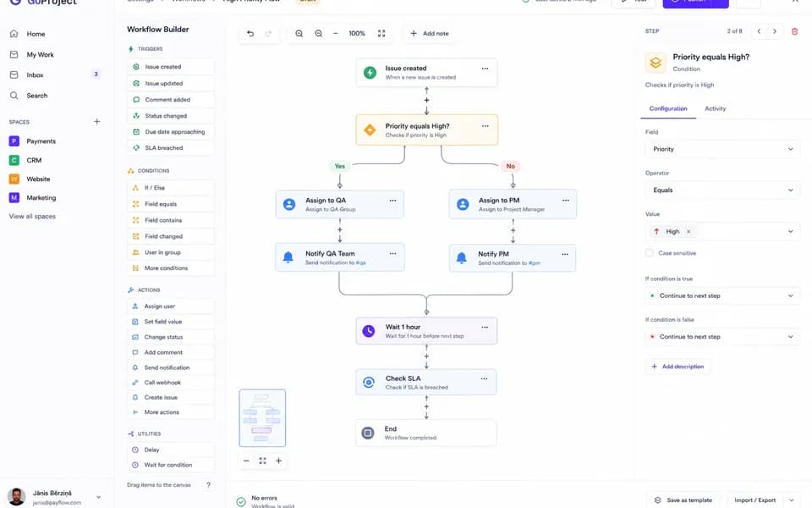
Task: Click the redo arrow in canvas toolbar
Action: [268, 33]
